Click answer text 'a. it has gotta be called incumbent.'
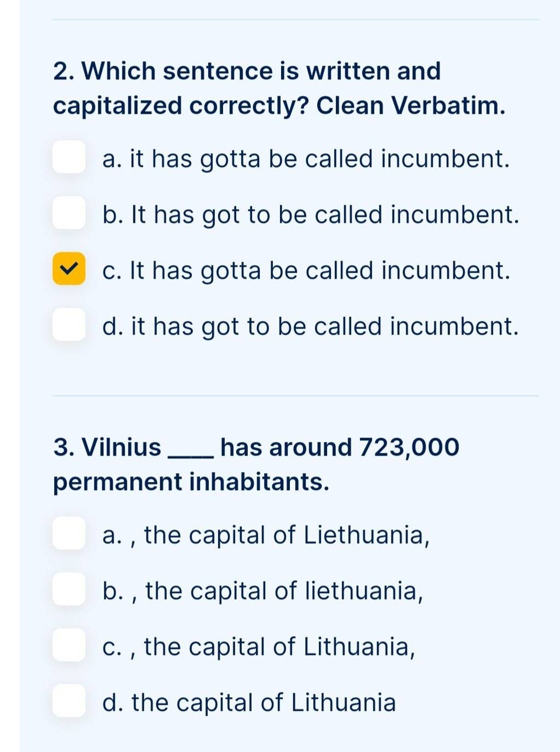This screenshot has width=560, height=752. coord(306,159)
